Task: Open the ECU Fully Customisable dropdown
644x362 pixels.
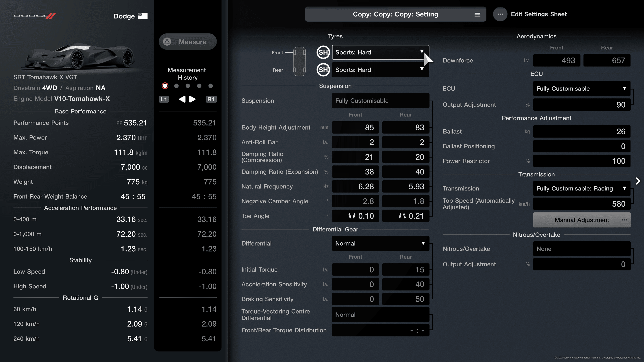Action: coord(582,88)
